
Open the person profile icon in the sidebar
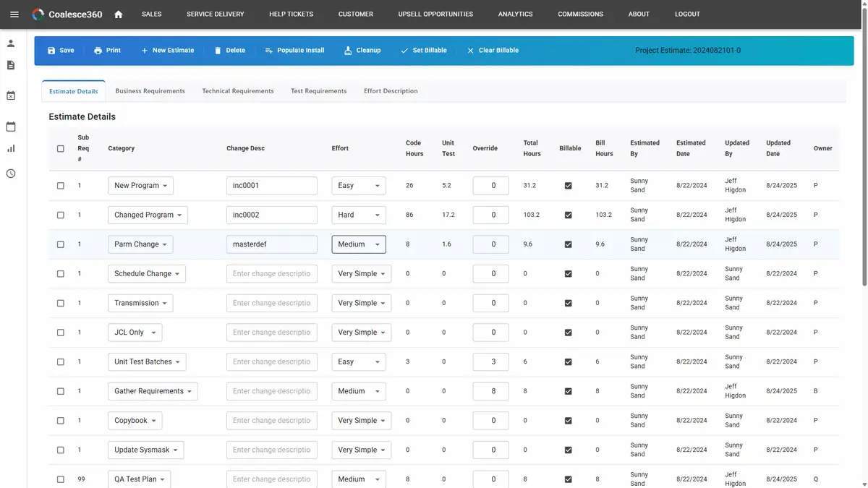[x=10, y=42]
